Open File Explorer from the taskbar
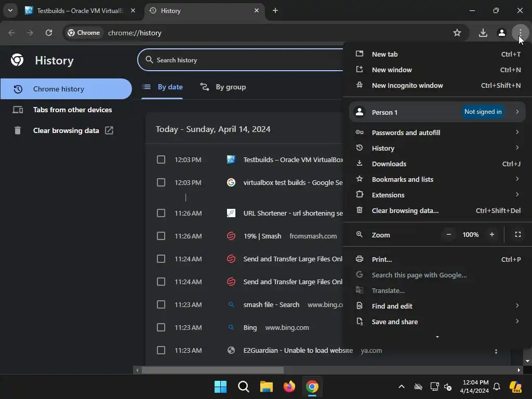This screenshot has width=532, height=399. pos(267,387)
